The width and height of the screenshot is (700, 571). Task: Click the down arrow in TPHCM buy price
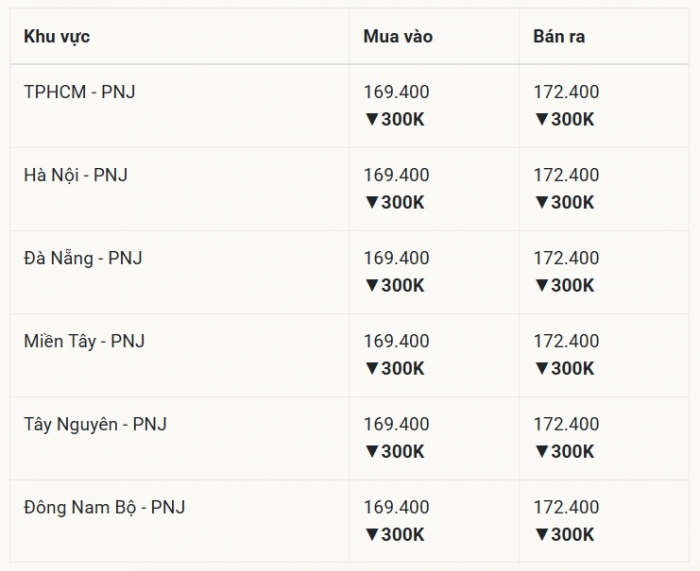(x=371, y=119)
